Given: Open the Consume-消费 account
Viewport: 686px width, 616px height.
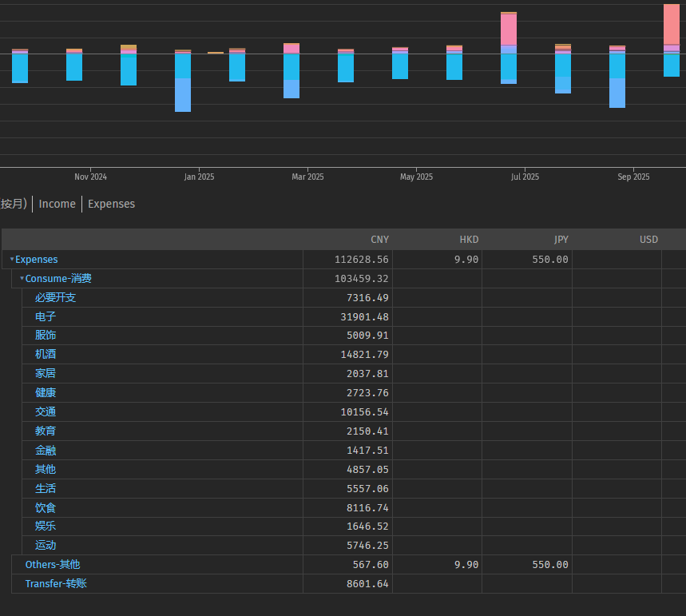Looking at the screenshot, I should click(x=58, y=279).
